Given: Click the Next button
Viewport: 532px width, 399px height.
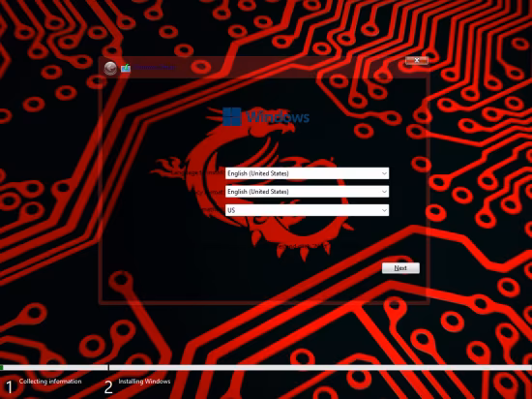Looking at the screenshot, I should coord(400,268).
